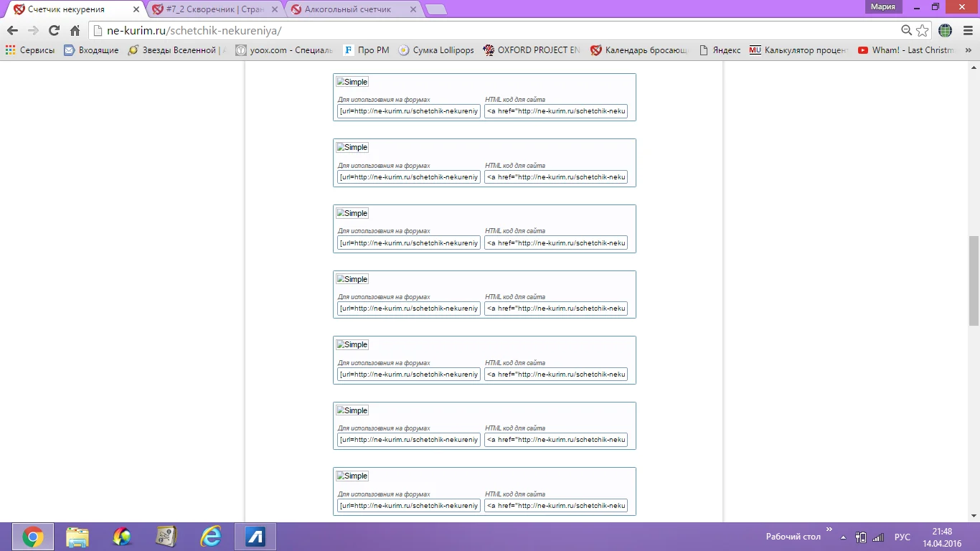
Task: Open the Яндекс bookmark
Action: tap(720, 50)
